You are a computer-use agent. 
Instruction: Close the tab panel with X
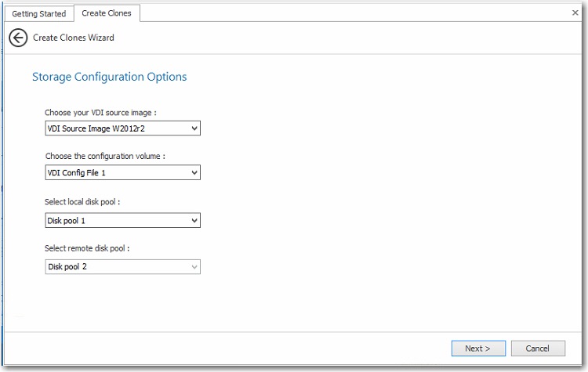point(575,13)
